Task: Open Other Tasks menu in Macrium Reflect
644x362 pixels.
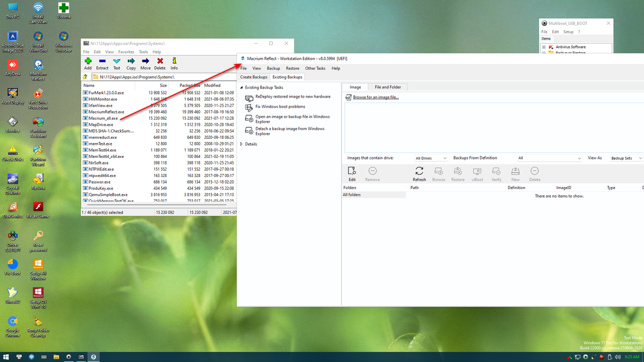Action: click(315, 68)
